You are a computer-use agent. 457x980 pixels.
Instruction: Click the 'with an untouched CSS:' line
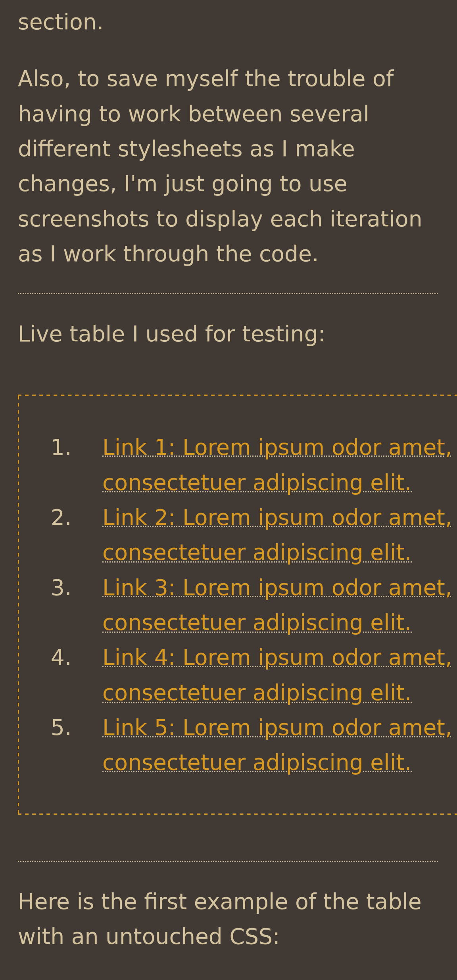pyautogui.click(x=149, y=937)
